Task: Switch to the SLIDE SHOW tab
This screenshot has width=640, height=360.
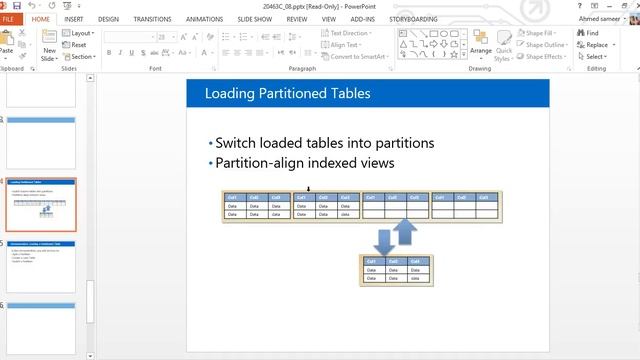Action: click(x=255, y=19)
